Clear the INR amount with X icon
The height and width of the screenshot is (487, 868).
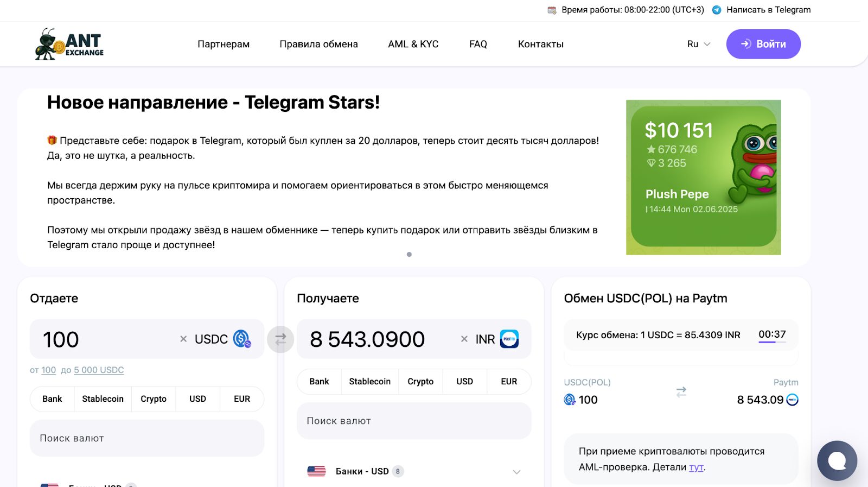464,339
